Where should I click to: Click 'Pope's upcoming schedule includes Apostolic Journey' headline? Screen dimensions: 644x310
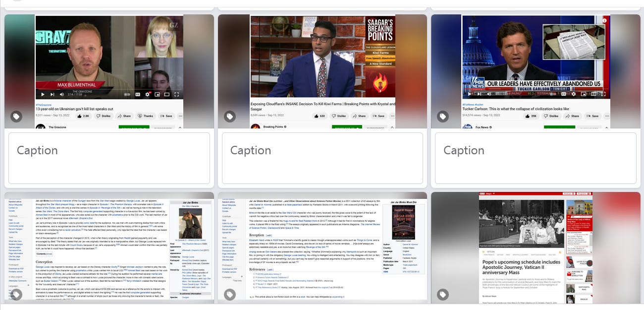coord(522,268)
